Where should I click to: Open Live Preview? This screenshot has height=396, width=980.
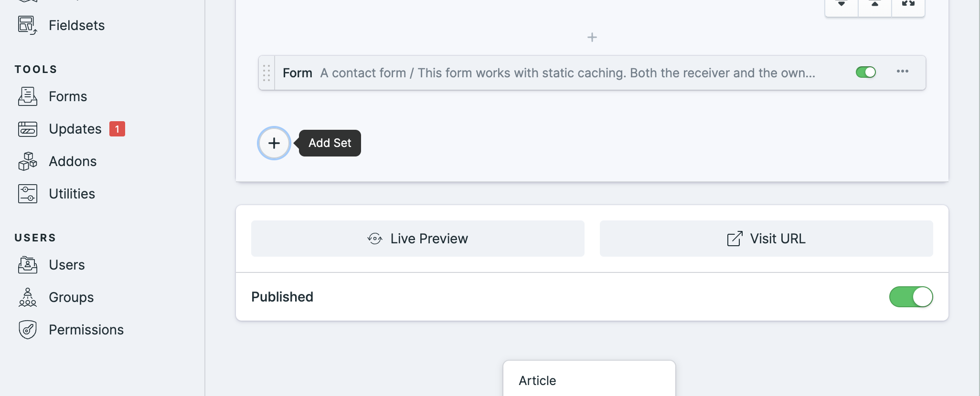418,239
